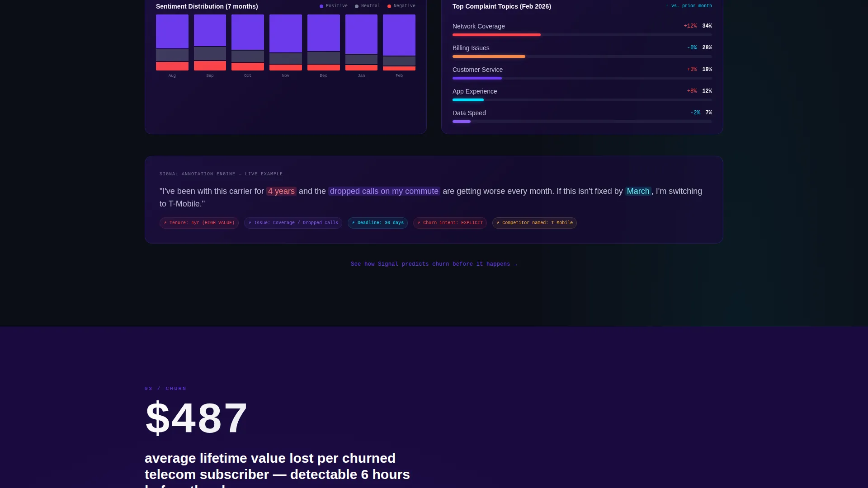868x488 pixels.
Task: Click the Neutral legend dot
Action: 357,6
